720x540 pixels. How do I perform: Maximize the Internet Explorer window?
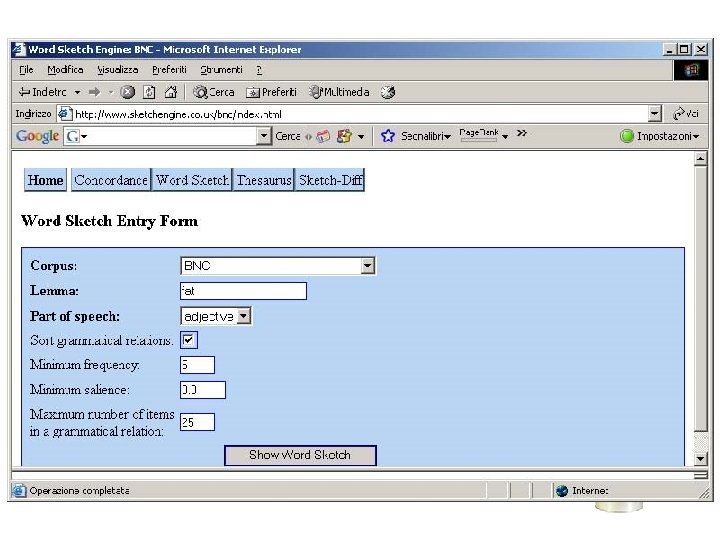tap(684, 49)
